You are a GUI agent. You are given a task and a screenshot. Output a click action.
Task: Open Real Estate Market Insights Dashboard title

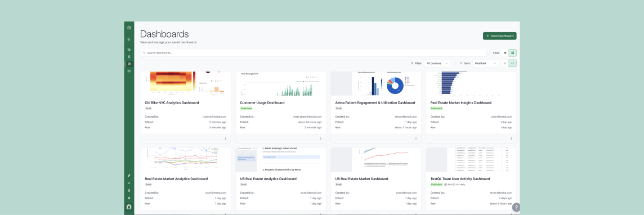461,102
